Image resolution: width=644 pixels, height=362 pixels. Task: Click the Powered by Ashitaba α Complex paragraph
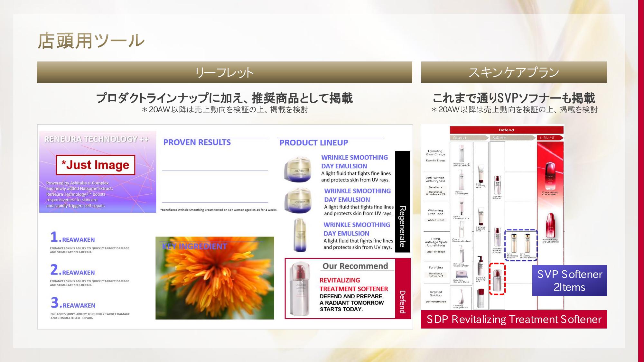tap(79, 194)
